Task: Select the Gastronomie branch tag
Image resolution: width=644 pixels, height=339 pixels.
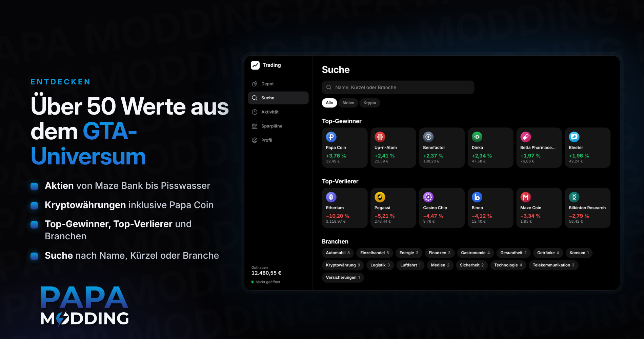Action: pos(475,253)
